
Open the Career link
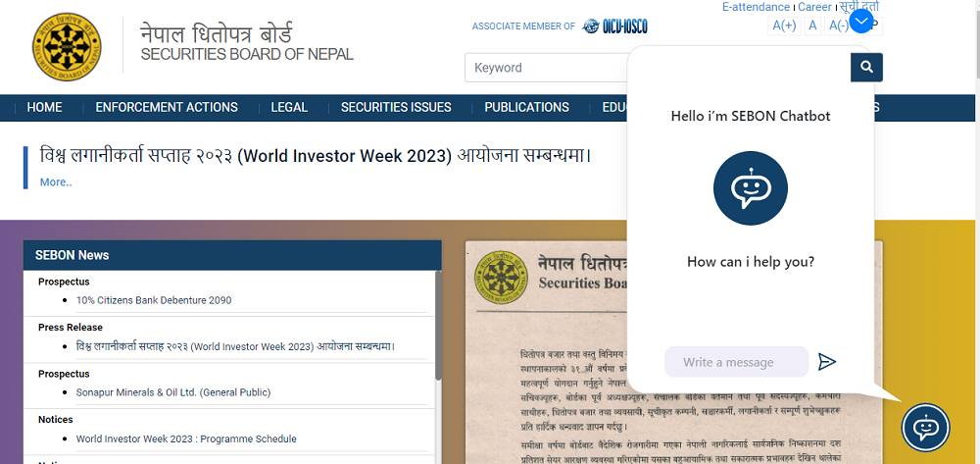click(x=815, y=7)
